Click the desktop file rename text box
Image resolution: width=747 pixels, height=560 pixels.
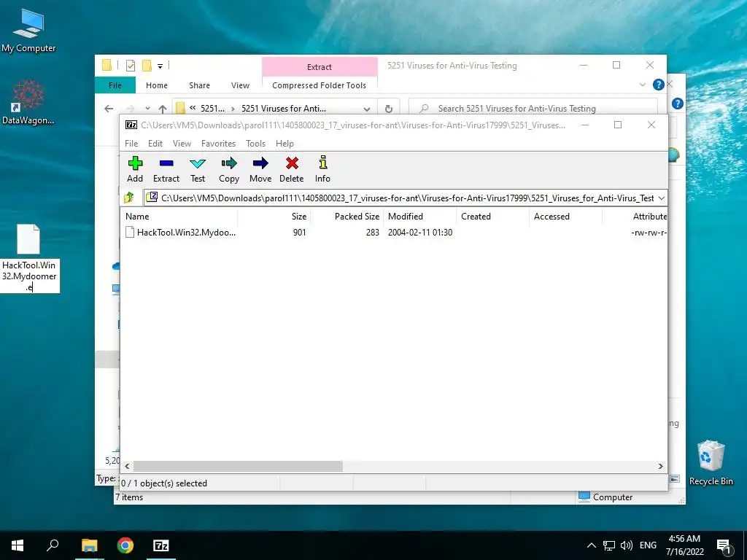pyautogui.click(x=29, y=276)
